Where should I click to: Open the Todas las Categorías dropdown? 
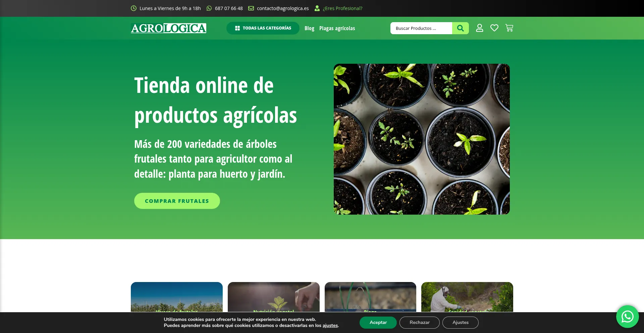[x=263, y=28]
